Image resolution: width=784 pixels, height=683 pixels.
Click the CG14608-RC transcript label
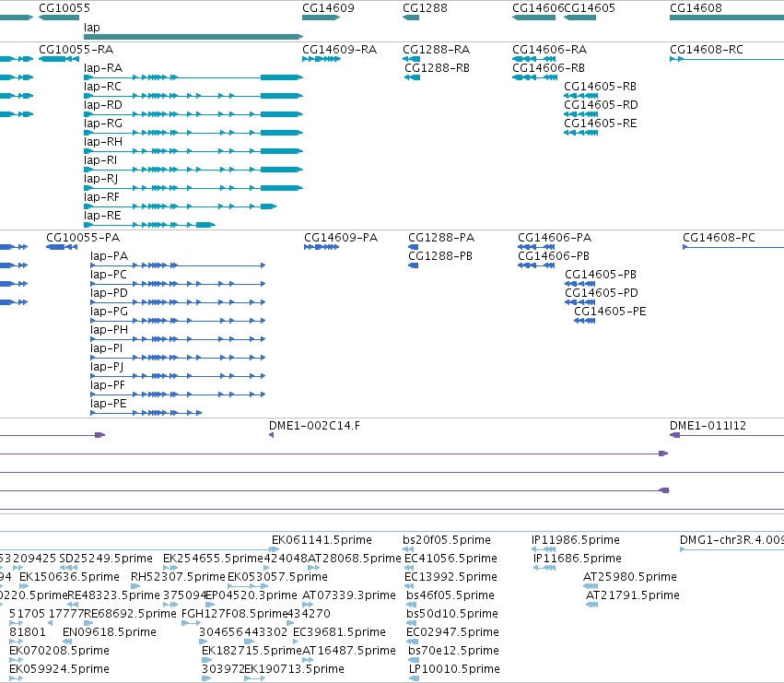pyautogui.click(x=707, y=50)
